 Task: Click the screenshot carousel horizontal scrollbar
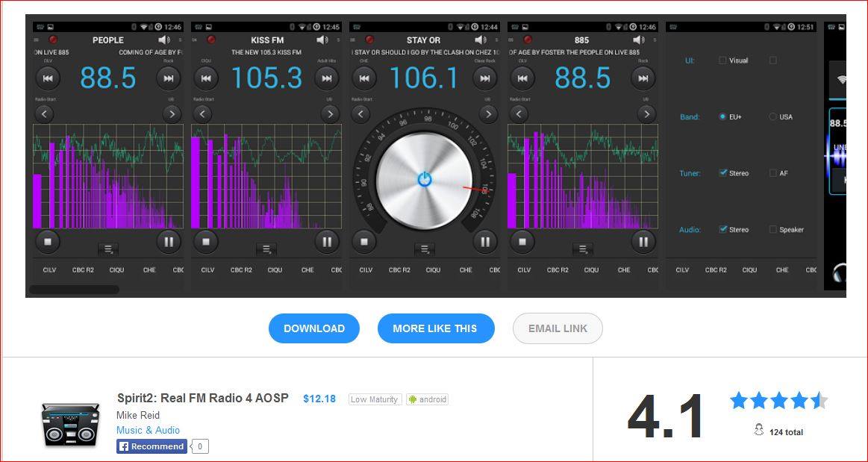pos(74,290)
